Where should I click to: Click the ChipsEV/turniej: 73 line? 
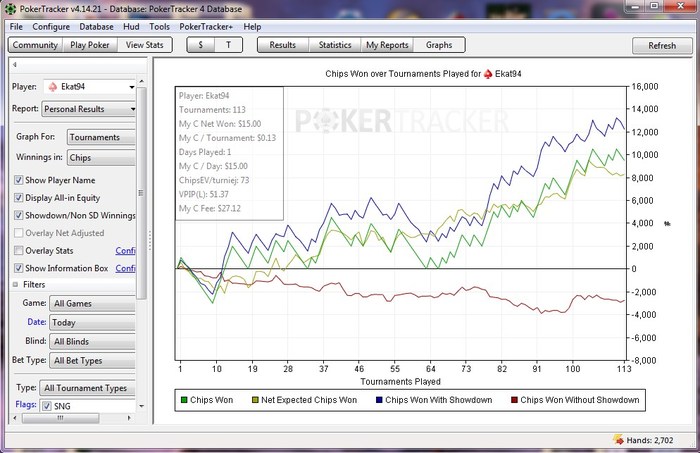pyautogui.click(x=214, y=180)
